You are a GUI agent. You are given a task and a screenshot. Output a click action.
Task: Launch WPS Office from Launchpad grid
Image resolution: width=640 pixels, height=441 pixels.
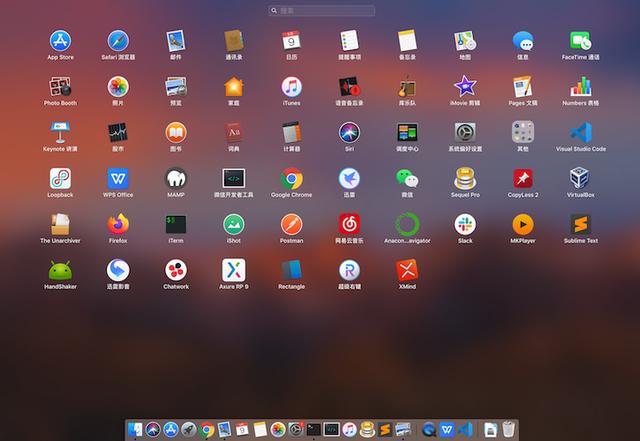[x=118, y=178]
